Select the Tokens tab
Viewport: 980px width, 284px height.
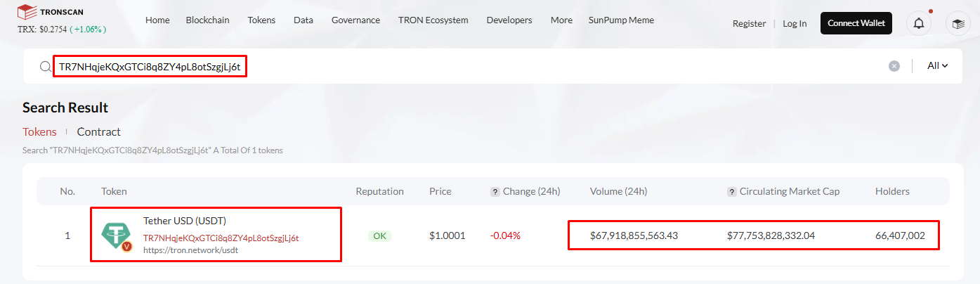click(x=39, y=131)
